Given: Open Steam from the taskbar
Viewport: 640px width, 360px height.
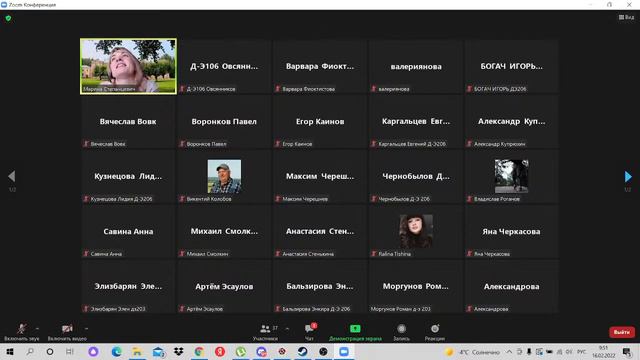Looking at the screenshot, I should [x=302, y=351].
